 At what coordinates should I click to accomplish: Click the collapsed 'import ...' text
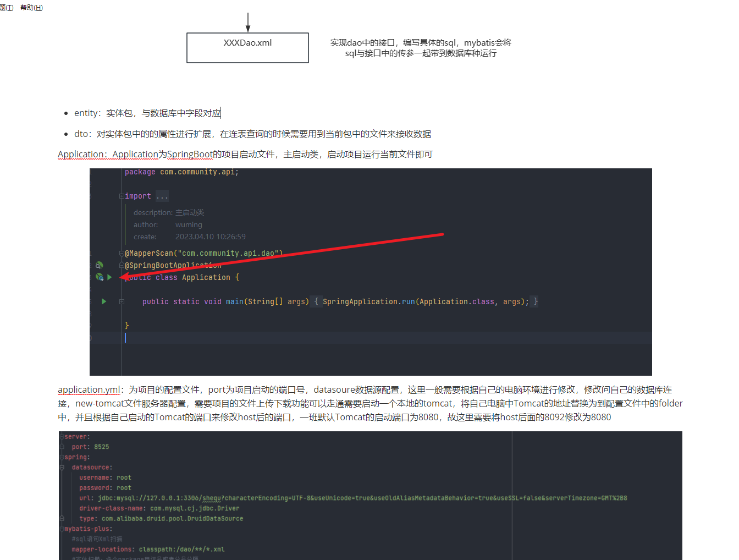146,196
